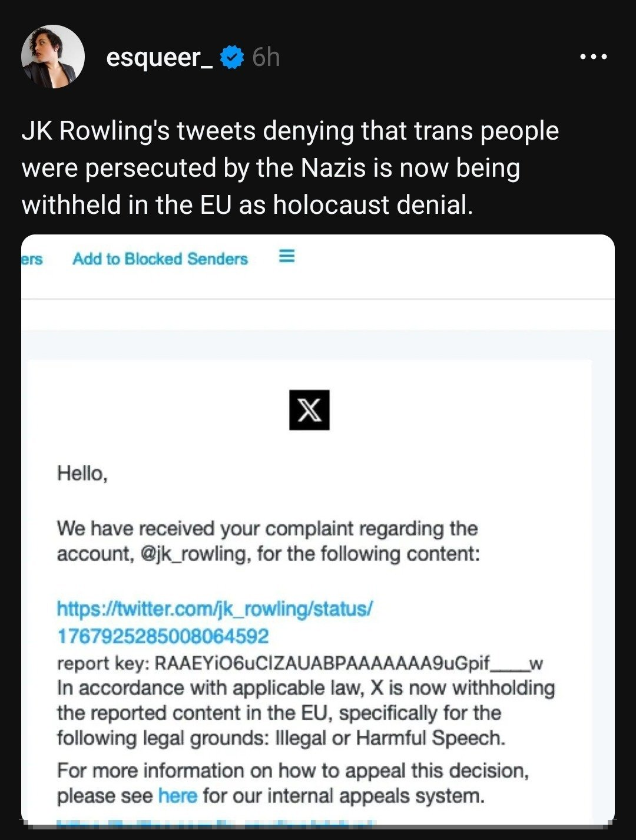The height and width of the screenshot is (840, 636).
Task: Click the "We have received your complaint" line
Action: [x=267, y=528]
